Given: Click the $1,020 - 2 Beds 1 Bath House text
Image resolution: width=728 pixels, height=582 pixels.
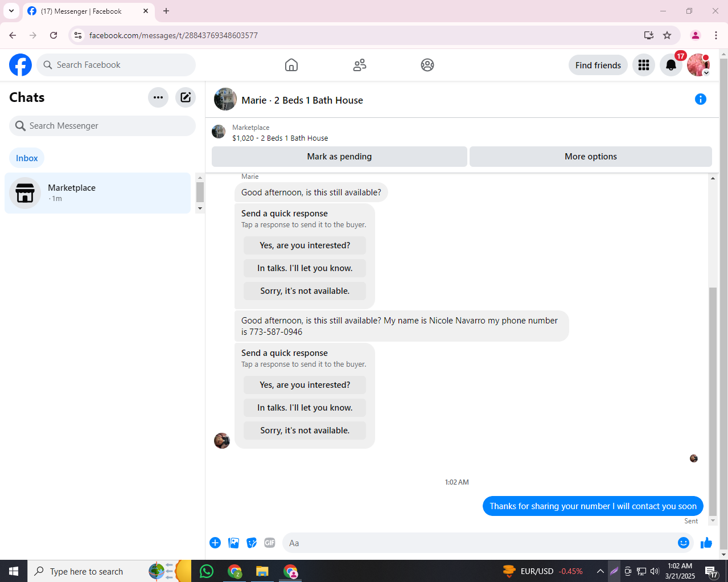Looking at the screenshot, I should [280, 138].
